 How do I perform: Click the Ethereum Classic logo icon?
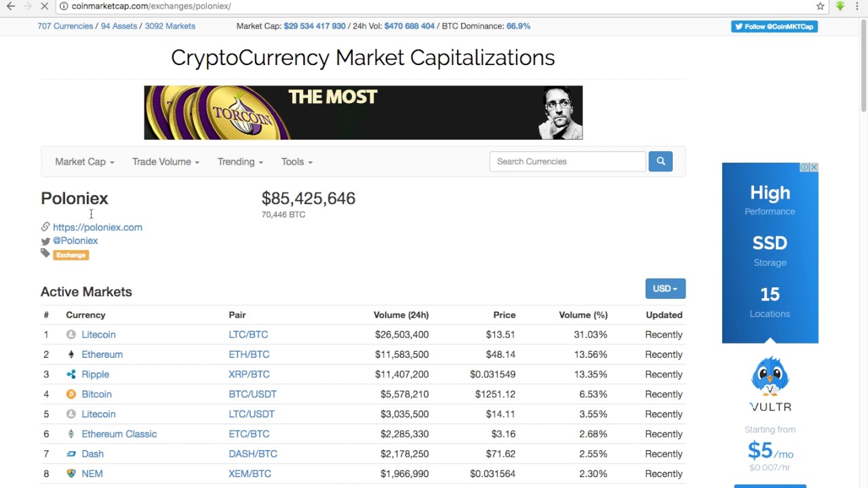71,434
